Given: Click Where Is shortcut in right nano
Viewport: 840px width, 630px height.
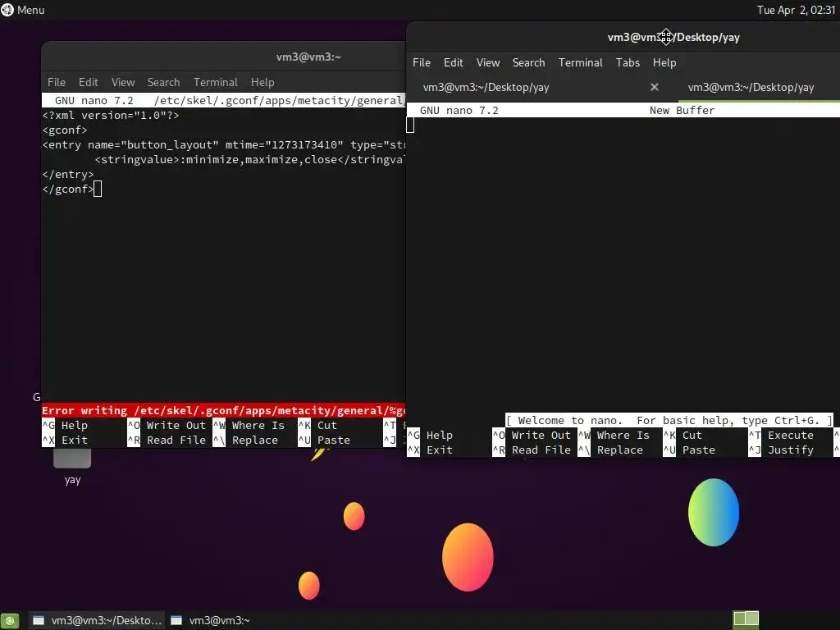Looking at the screenshot, I should click(x=614, y=436).
